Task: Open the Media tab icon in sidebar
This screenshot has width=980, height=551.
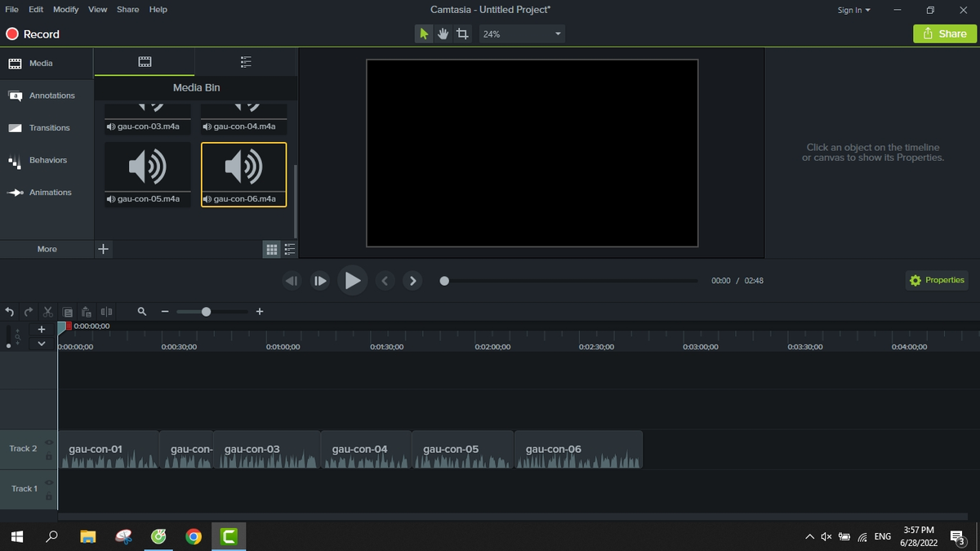Action: (15, 63)
